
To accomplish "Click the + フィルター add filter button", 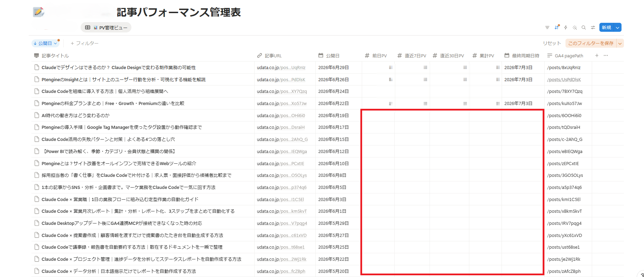I will click(x=84, y=43).
